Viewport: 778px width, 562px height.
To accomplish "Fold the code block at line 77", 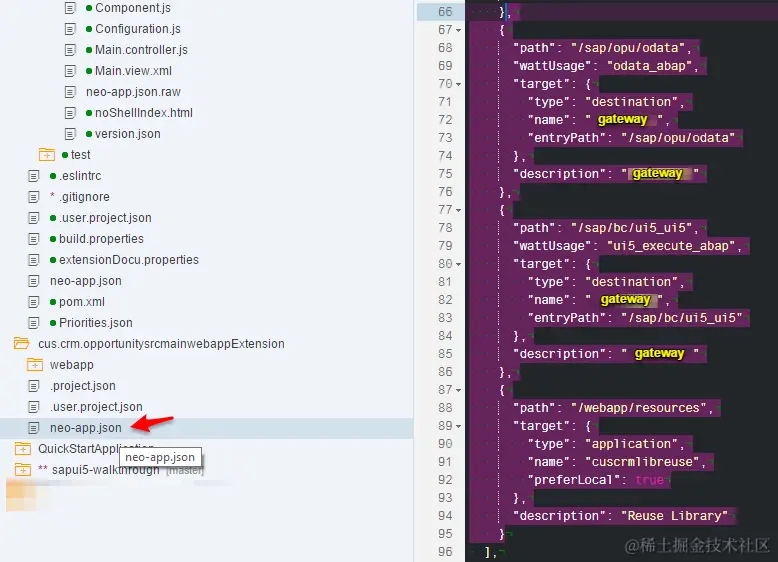I will 459,210.
